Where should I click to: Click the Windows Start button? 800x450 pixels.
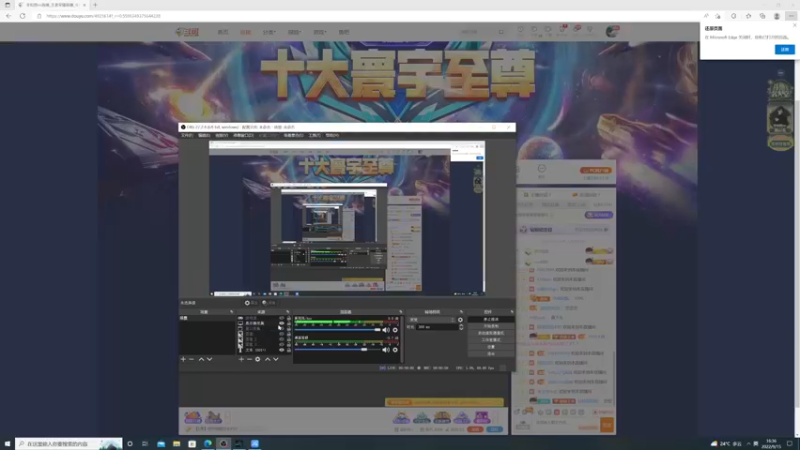point(7,444)
